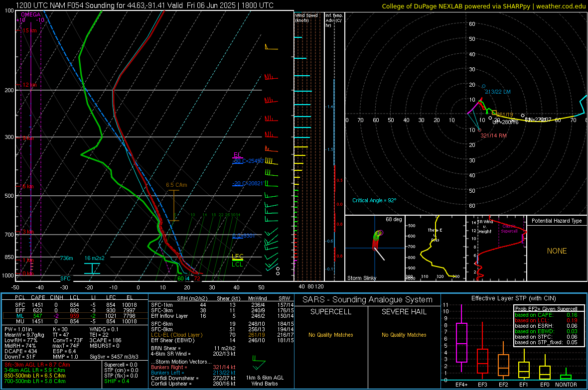Click the BRN Shear = 11 m2/s2 value

point(193,348)
